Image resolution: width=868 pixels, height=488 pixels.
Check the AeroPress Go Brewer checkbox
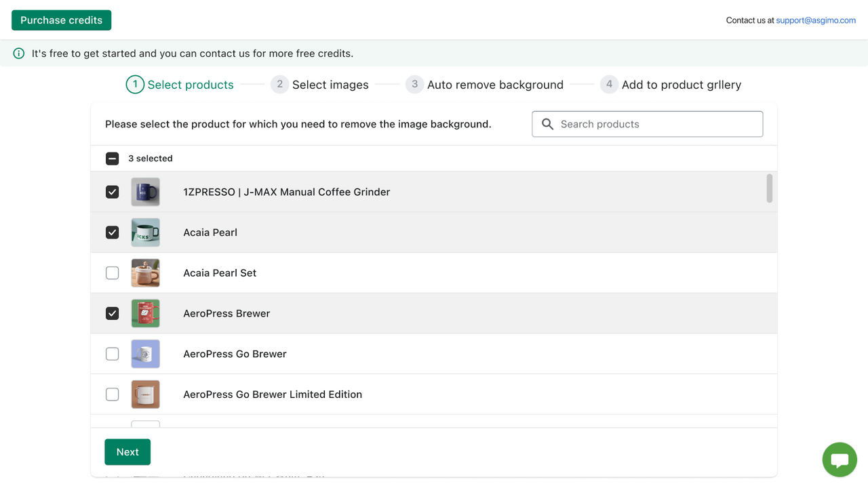(112, 353)
